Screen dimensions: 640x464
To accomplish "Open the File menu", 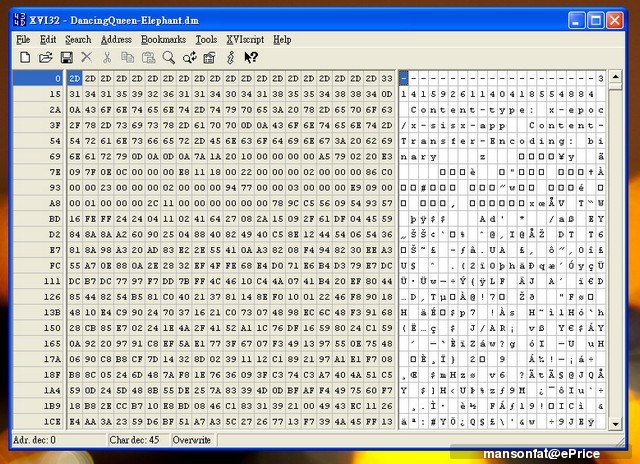I will tap(23, 40).
